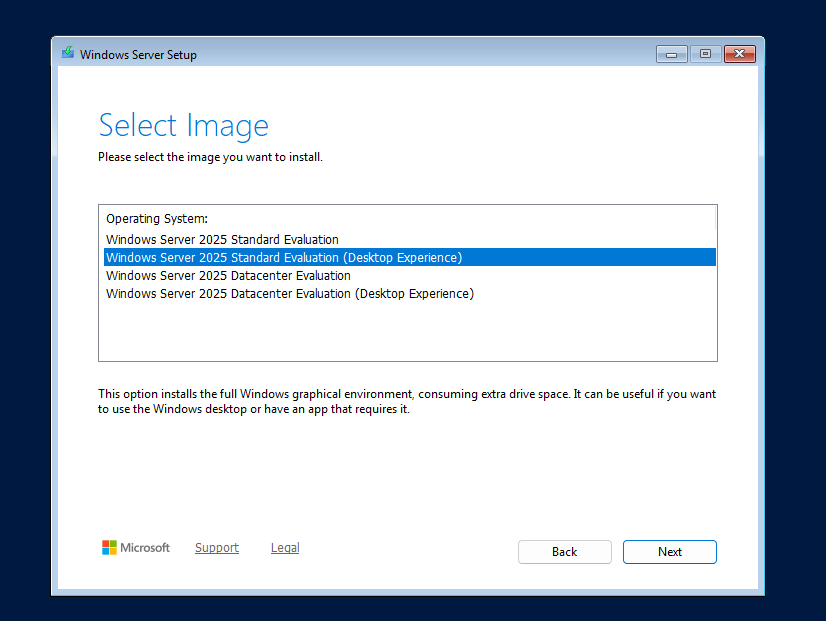Maximize the Windows Server Setup window

click(x=705, y=54)
